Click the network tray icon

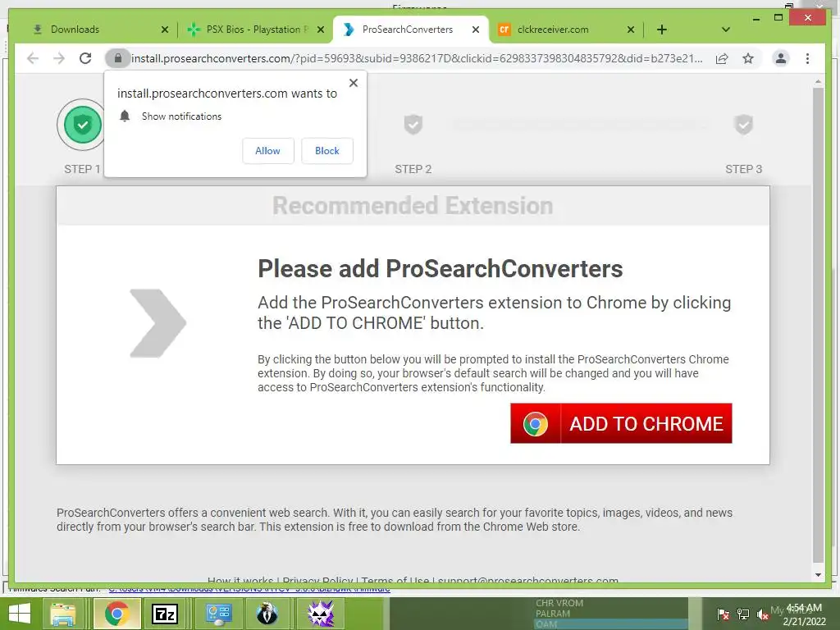click(743, 614)
